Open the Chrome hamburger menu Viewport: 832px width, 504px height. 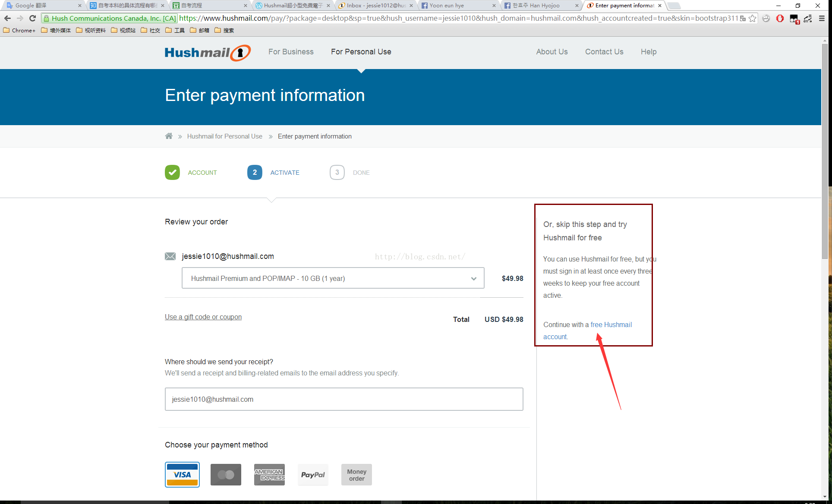[x=822, y=18]
